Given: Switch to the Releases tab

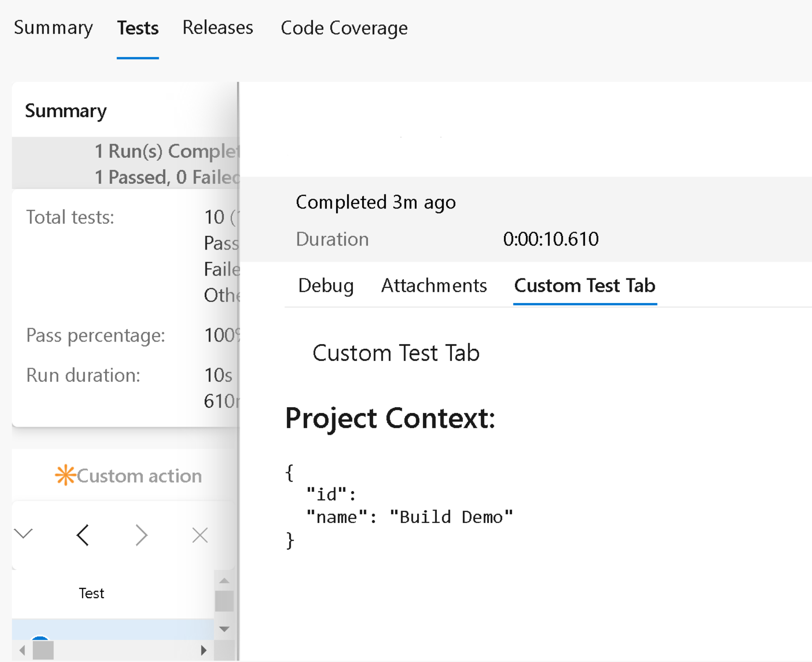Looking at the screenshot, I should pos(217,28).
